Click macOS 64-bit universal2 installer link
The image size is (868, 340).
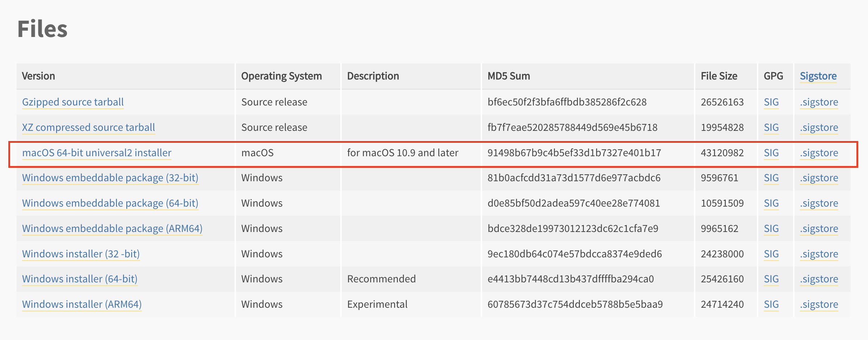97,153
